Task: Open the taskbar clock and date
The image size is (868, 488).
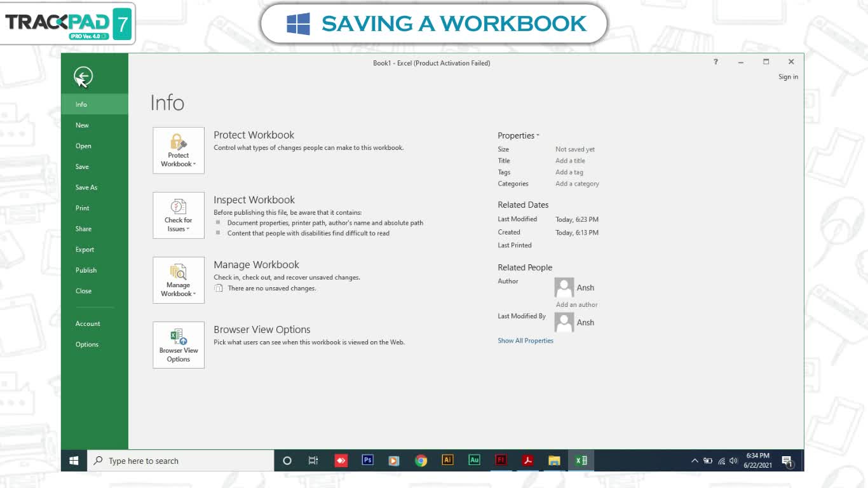Action: pyautogui.click(x=757, y=461)
